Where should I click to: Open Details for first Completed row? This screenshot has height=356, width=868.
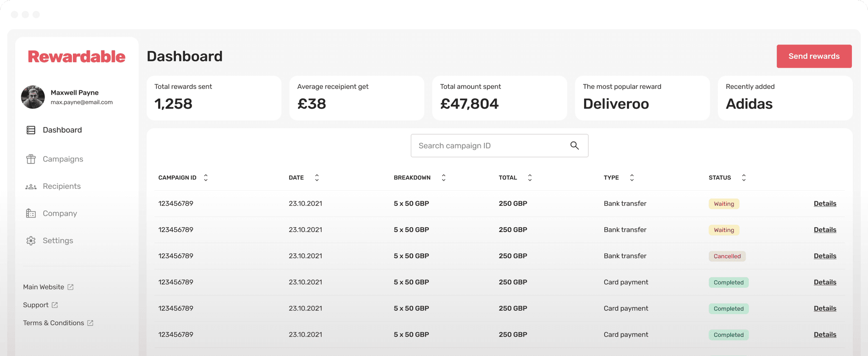click(x=825, y=282)
